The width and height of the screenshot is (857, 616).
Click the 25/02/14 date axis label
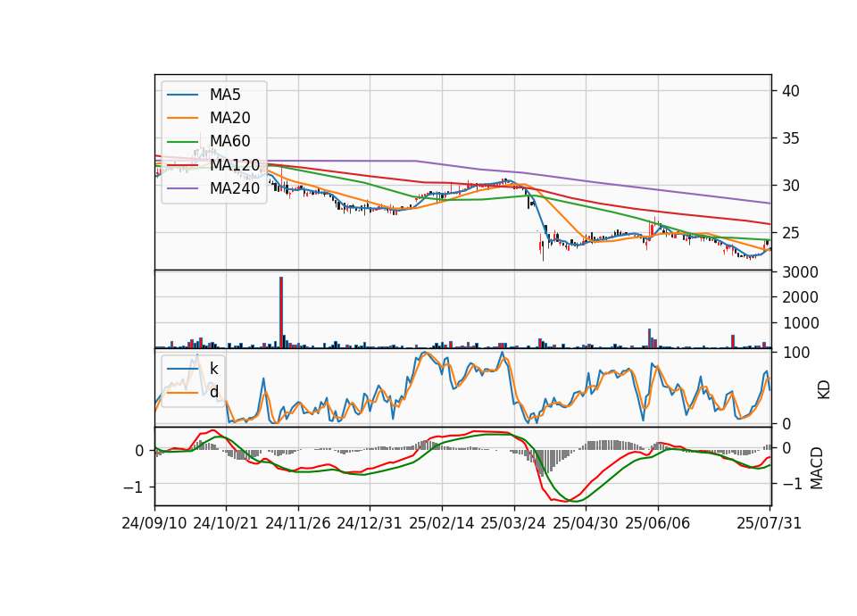(442, 523)
